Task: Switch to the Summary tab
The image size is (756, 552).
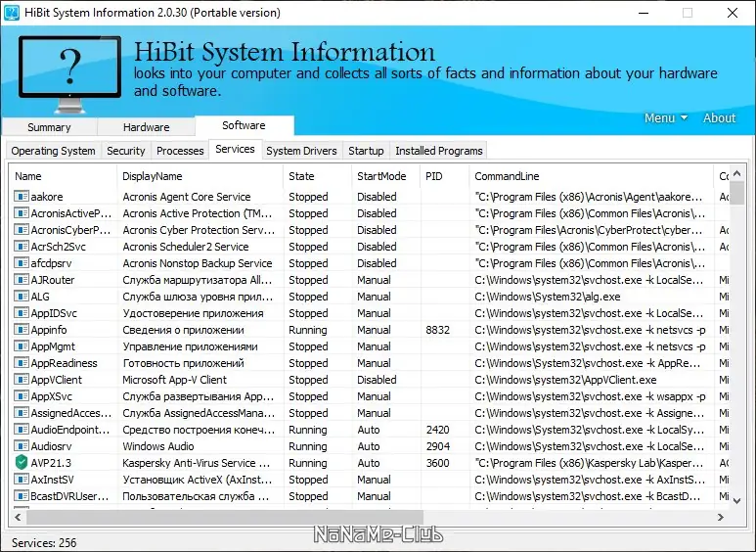Action: [x=49, y=127]
